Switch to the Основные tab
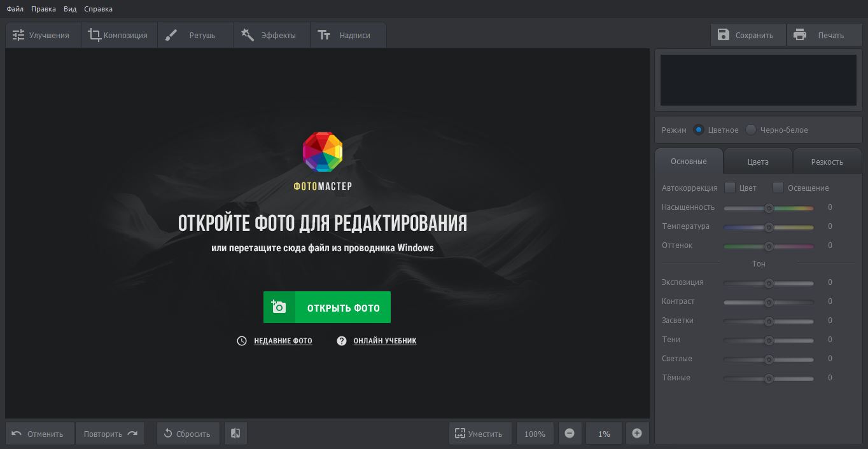 [x=689, y=162]
